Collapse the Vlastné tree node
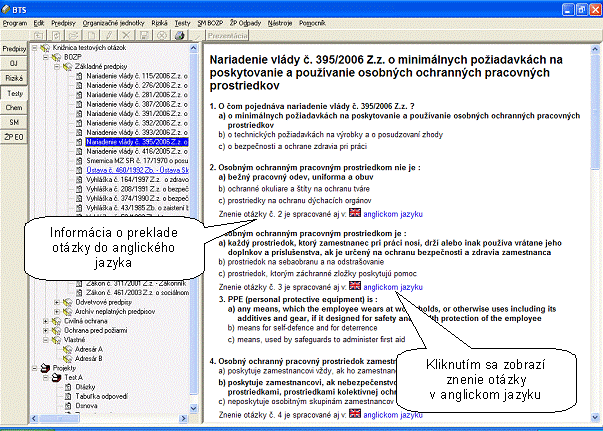The height and width of the screenshot is (431, 603). (x=46, y=340)
